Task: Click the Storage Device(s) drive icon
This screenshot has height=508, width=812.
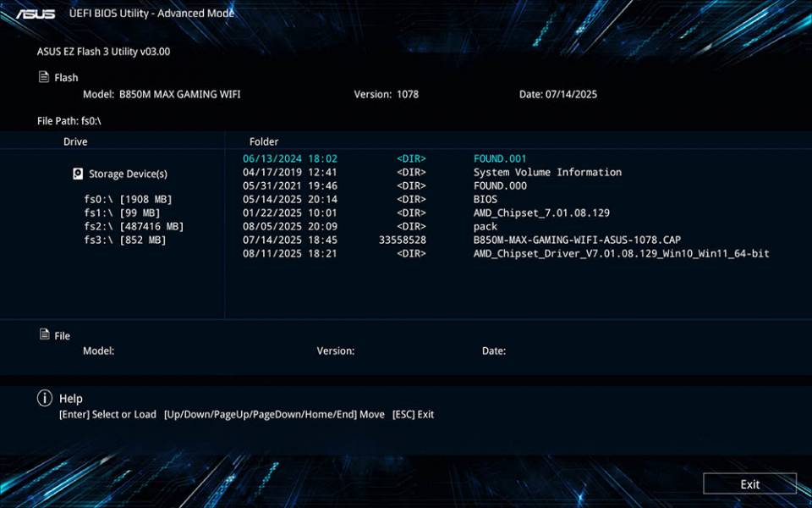Action: 77,174
